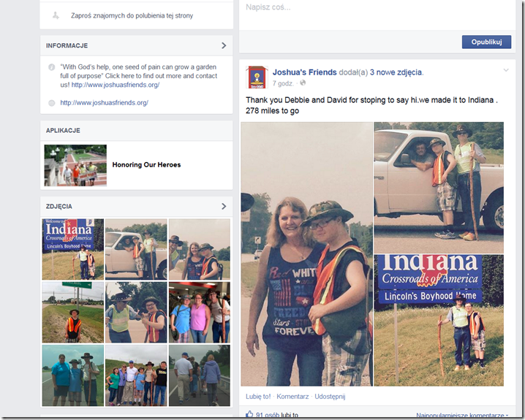
Task: Open roadside green sign thumbnail in grid
Action: pos(73,313)
